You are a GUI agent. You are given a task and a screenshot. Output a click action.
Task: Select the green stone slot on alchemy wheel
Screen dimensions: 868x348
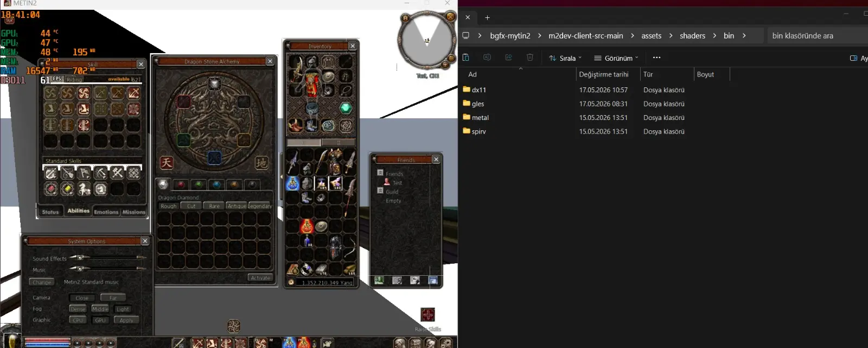184,140
